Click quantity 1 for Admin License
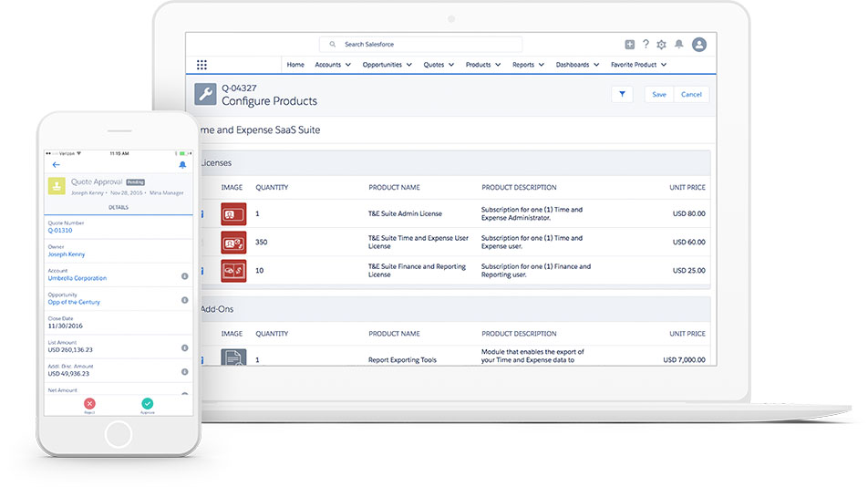Screen dimensions: 868x487 (x=257, y=213)
